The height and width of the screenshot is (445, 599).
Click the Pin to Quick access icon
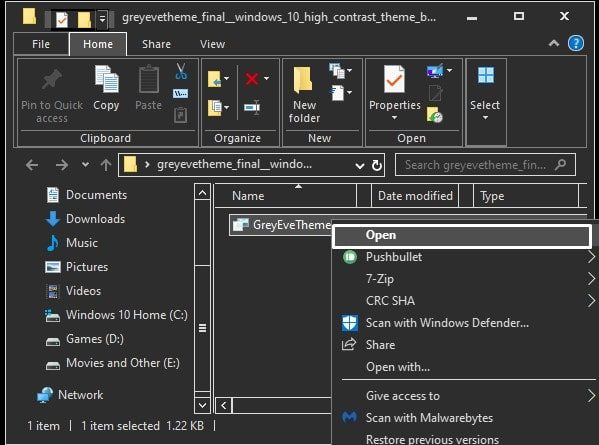(52, 79)
